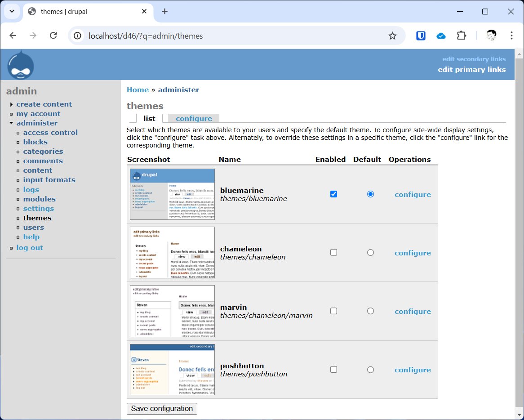The height and width of the screenshot is (420, 524).
Task: Open content admin page
Action: [x=37, y=170]
